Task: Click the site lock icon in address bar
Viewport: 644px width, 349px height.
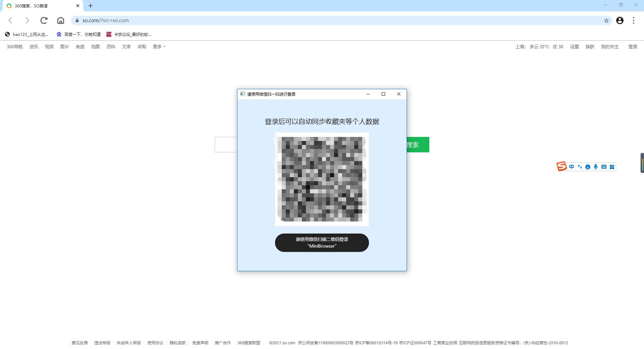Action: pos(77,20)
